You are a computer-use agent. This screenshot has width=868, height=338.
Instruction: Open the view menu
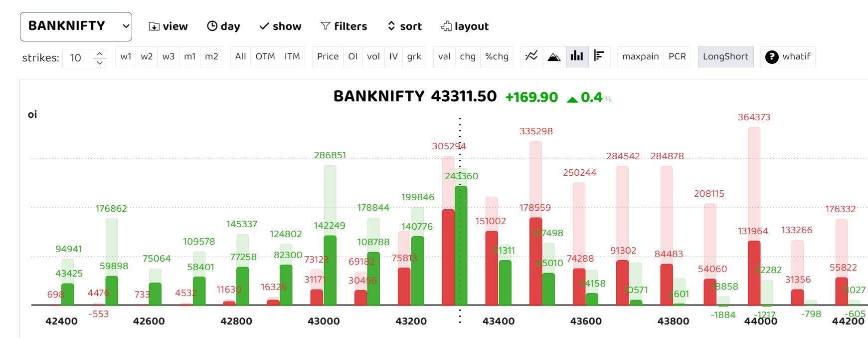coord(168,26)
